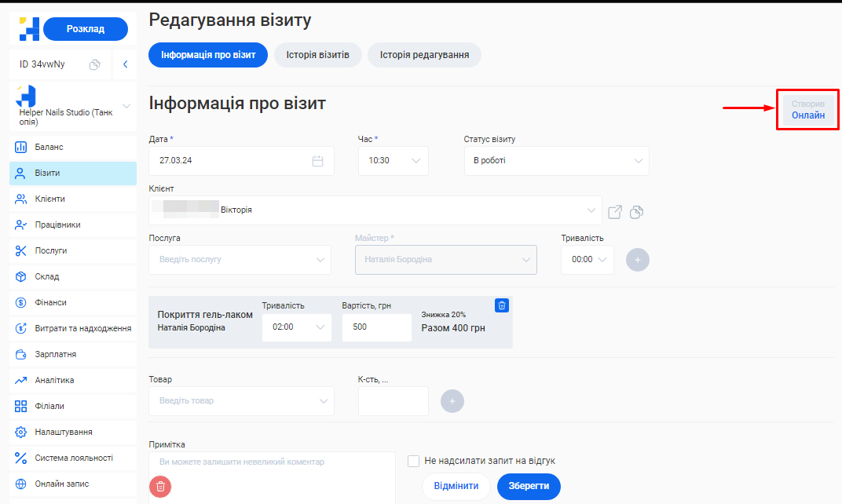
Task: Check 'Не надсилати запит на відгук' box
Action: (414, 461)
